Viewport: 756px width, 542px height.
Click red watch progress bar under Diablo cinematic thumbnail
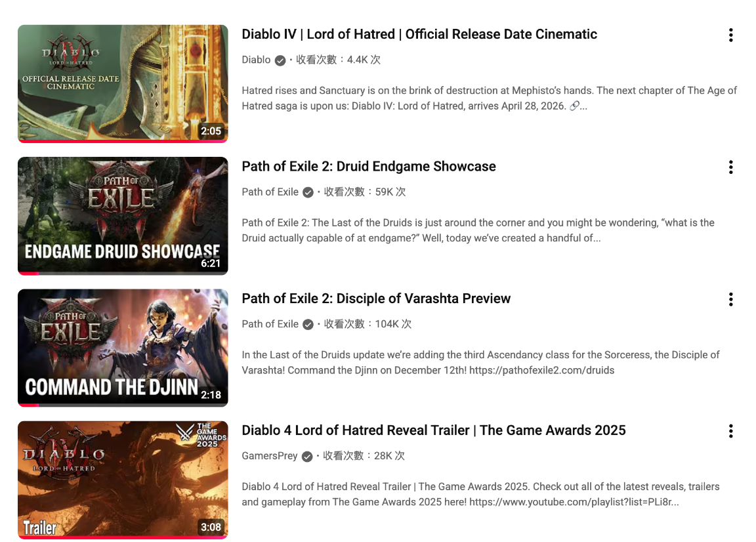click(x=123, y=141)
